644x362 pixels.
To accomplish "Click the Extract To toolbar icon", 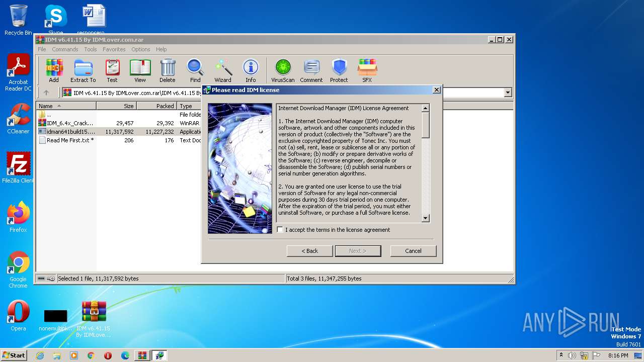I will click(x=83, y=70).
